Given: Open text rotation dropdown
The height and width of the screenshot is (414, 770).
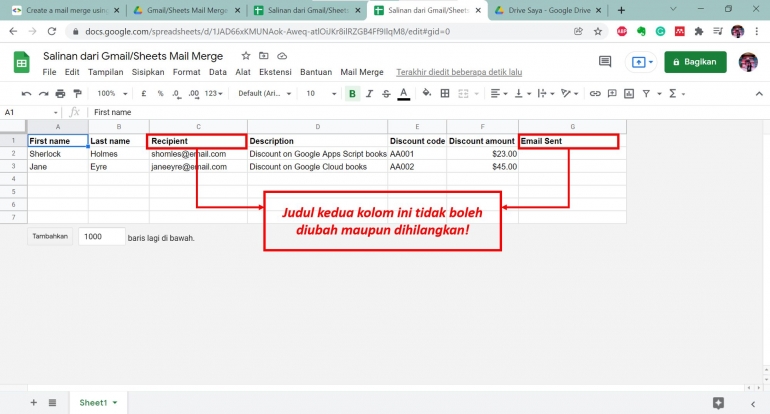Looking at the screenshot, I should pos(569,93).
